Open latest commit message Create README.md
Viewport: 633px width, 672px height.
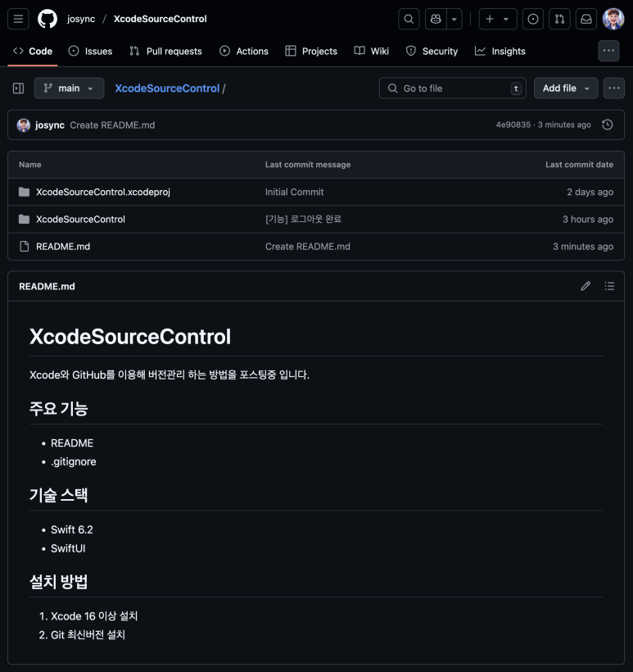pyautogui.click(x=112, y=125)
